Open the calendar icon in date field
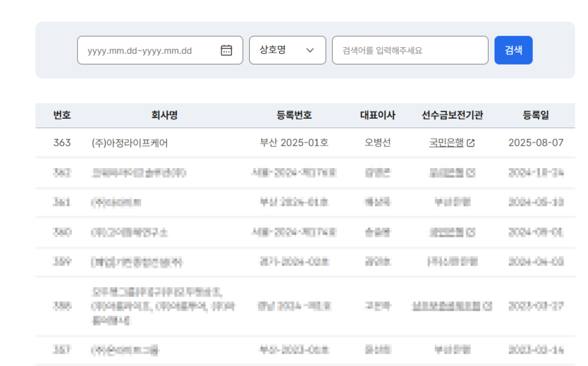The width and height of the screenshot is (588, 366). click(226, 50)
